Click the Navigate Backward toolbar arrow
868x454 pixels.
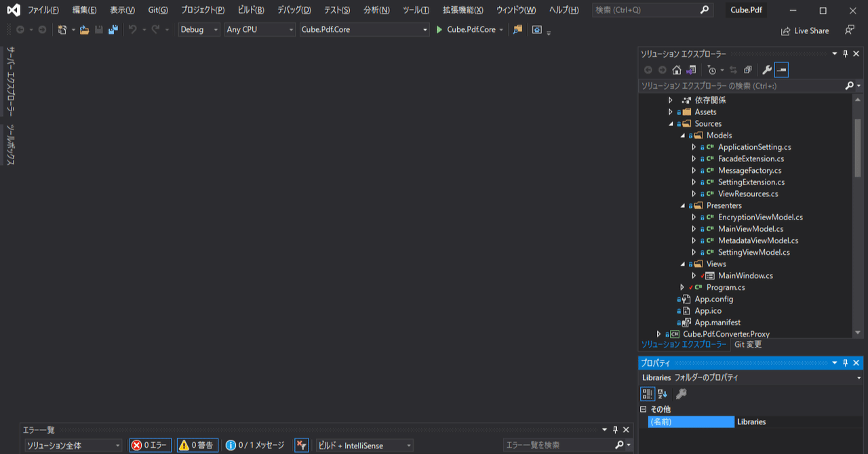click(x=20, y=30)
